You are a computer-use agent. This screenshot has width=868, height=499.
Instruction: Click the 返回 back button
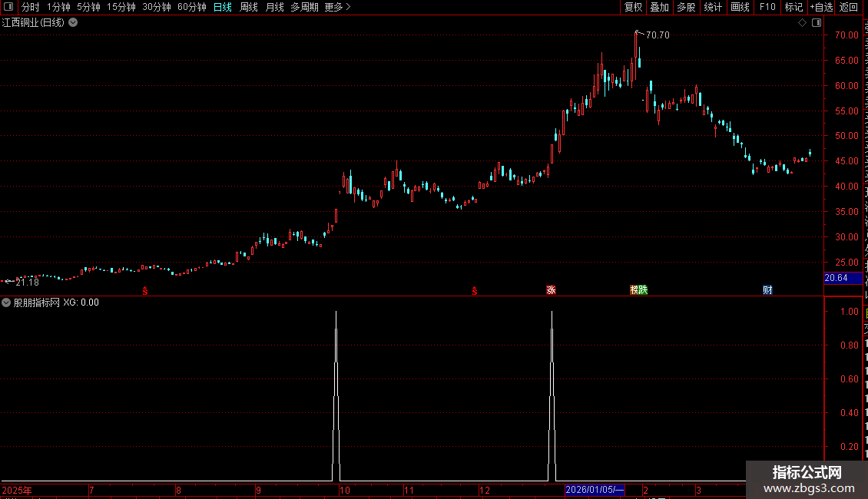click(848, 7)
